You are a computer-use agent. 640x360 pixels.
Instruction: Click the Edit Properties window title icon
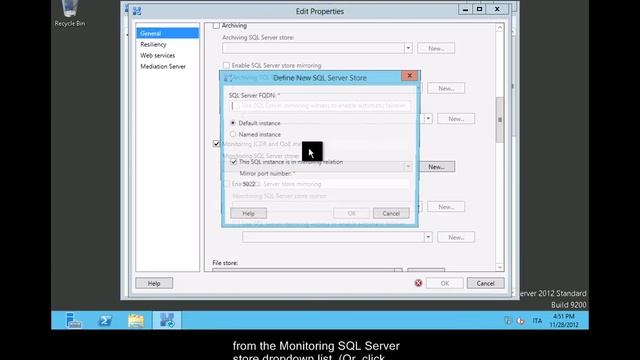coord(137,11)
